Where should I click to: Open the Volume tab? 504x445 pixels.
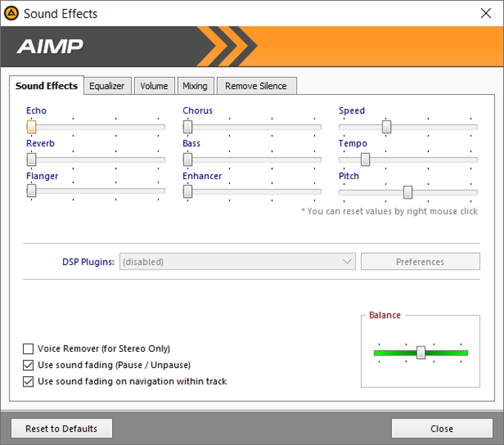tap(154, 86)
